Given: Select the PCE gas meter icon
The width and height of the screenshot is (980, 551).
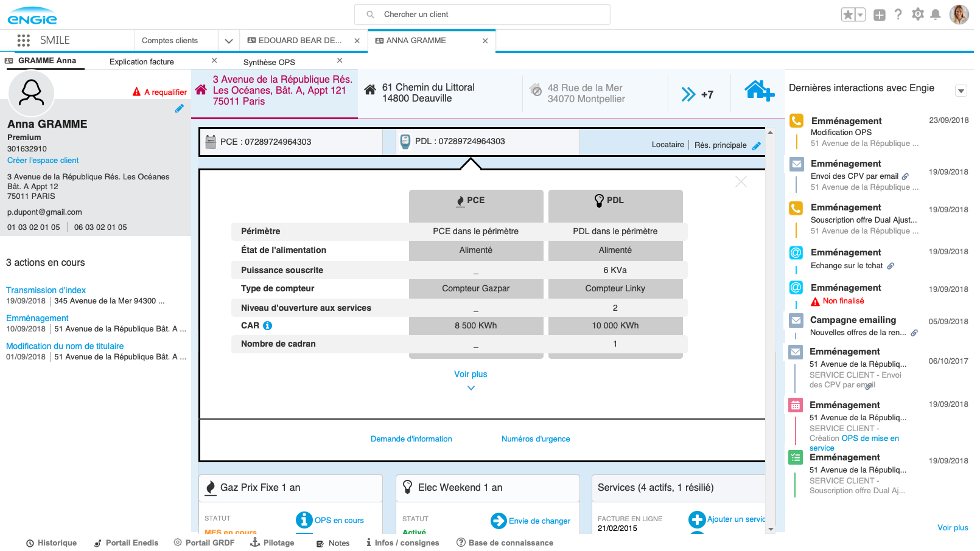Looking at the screenshot, I should (x=211, y=142).
